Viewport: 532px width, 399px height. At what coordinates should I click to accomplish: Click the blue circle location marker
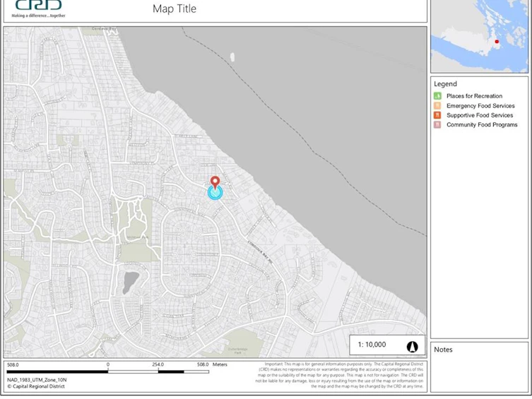tap(215, 192)
